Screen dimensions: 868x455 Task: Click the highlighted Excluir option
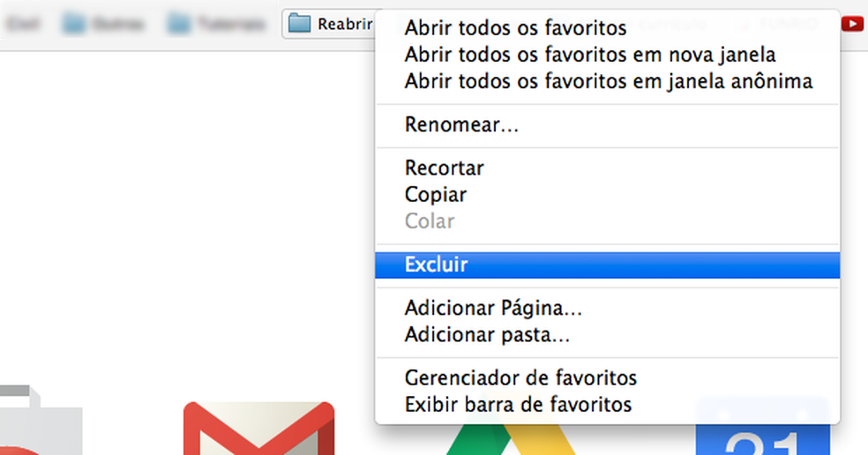tap(436, 265)
